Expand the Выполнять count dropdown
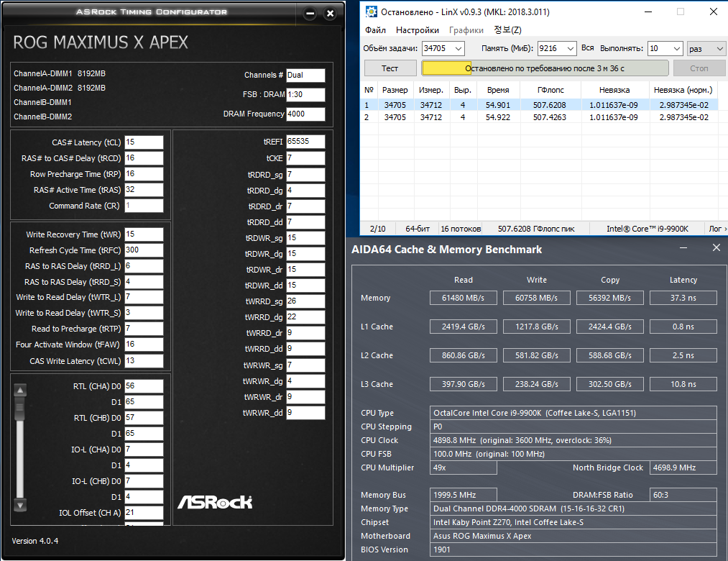The height and width of the screenshot is (561, 728). pyautogui.click(x=676, y=48)
